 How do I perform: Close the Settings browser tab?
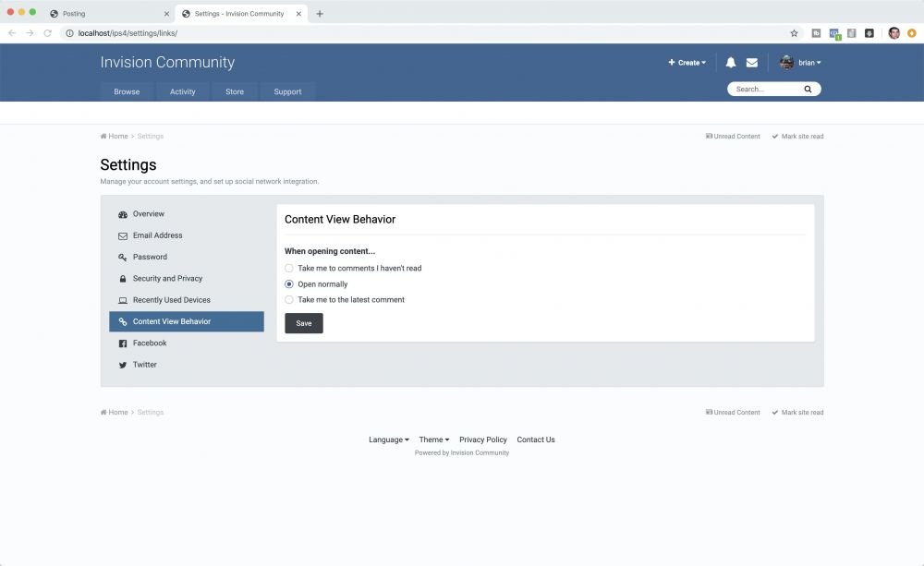tap(298, 14)
